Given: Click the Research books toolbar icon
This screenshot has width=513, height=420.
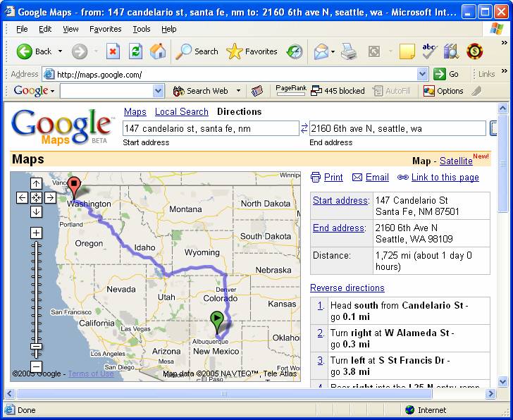Looking at the screenshot, I should [x=451, y=51].
